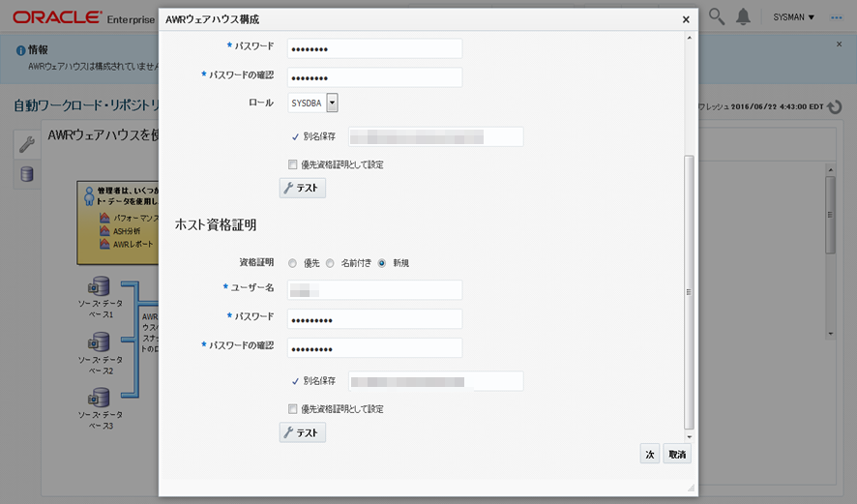
Task: Select the database sidebar tab
Action: [x=27, y=174]
